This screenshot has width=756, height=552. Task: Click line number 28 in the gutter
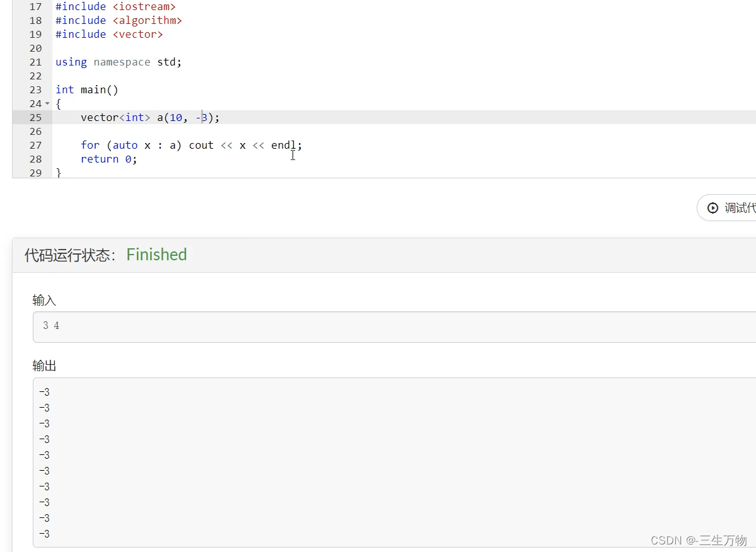(x=36, y=159)
